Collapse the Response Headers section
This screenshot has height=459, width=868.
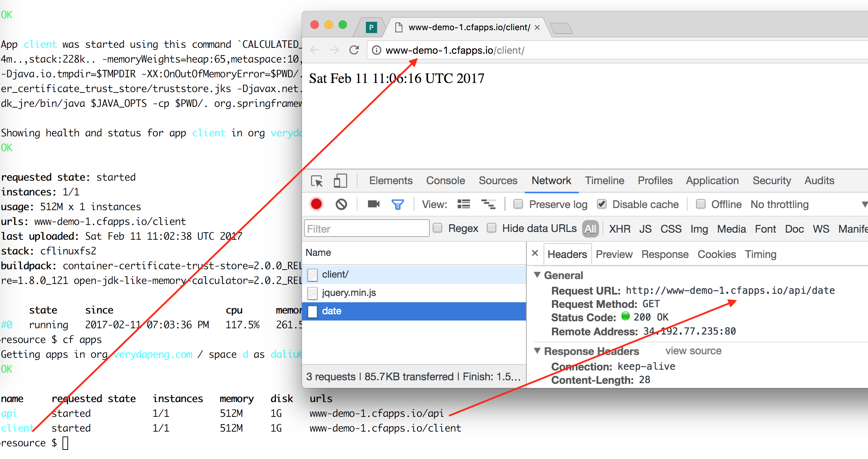[537, 351]
